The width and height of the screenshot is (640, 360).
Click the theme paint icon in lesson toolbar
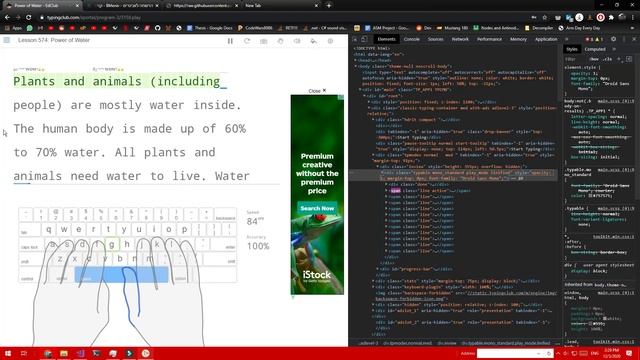tap(313, 41)
